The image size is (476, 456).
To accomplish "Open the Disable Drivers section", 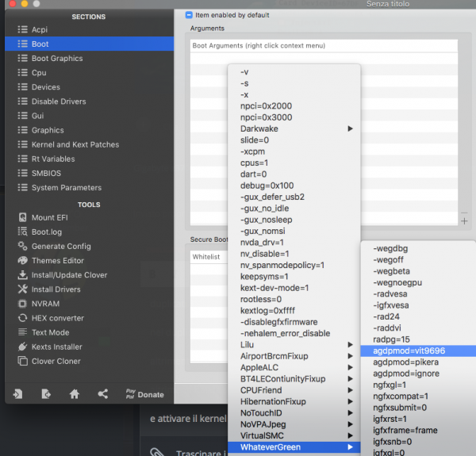I will click(x=89, y=102).
